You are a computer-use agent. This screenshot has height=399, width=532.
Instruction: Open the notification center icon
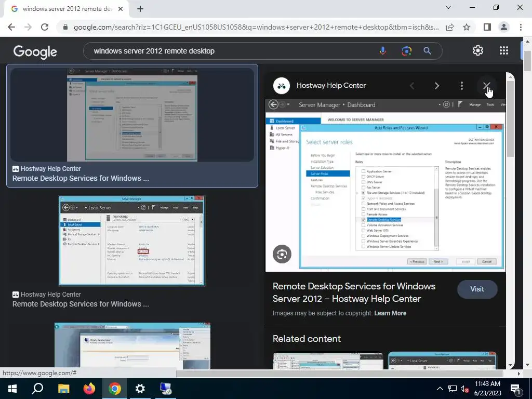516,389
